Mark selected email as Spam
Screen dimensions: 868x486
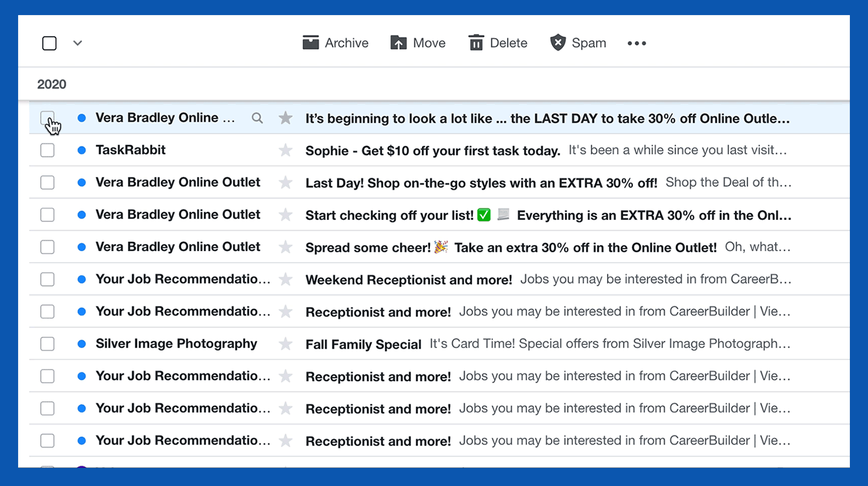coord(577,42)
